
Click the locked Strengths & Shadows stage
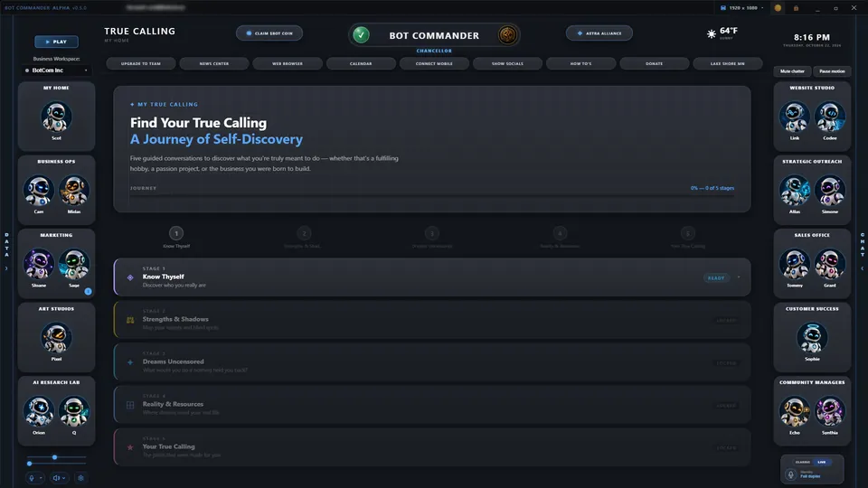[432, 320]
